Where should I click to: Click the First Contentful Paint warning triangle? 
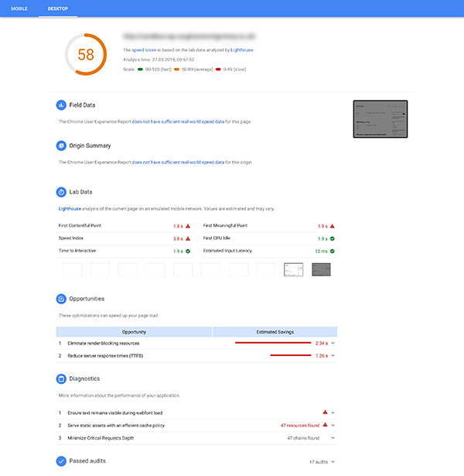pyautogui.click(x=188, y=226)
